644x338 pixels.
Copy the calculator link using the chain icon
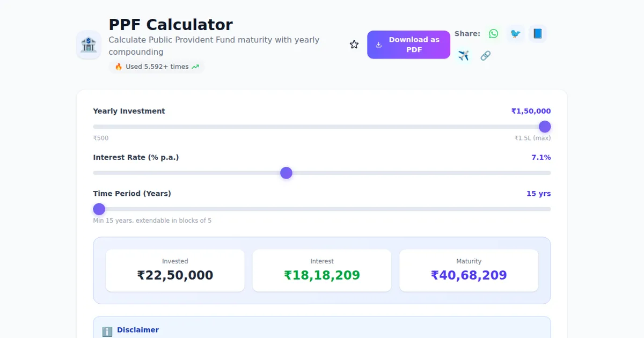coord(486,55)
